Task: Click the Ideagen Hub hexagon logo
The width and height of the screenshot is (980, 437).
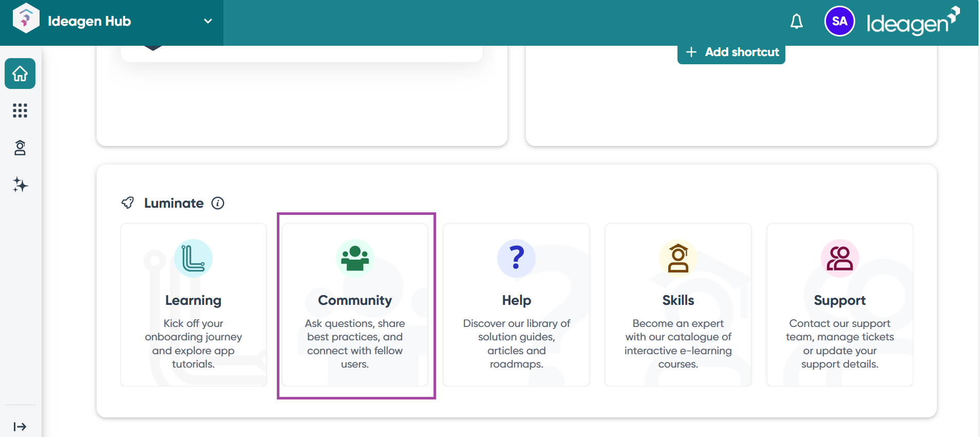Action: pyautogui.click(x=26, y=19)
